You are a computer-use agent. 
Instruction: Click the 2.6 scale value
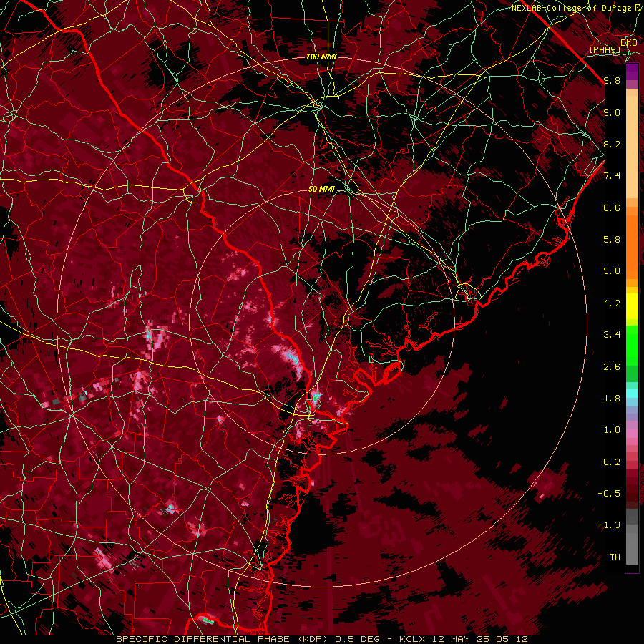tap(612, 367)
